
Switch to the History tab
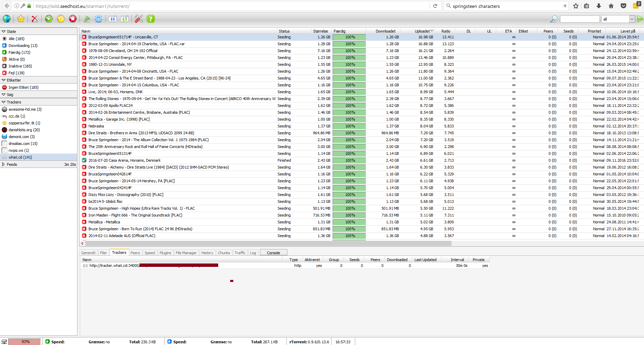coord(207,253)
